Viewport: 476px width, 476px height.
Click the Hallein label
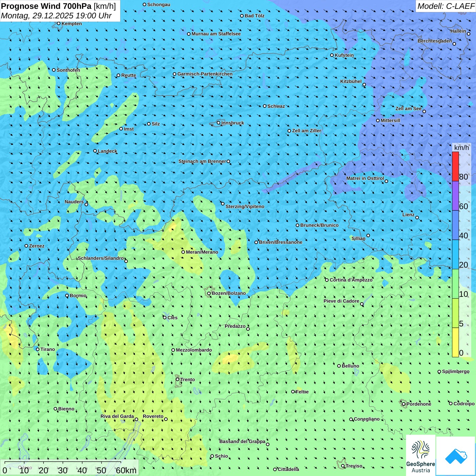click(458, 31)
